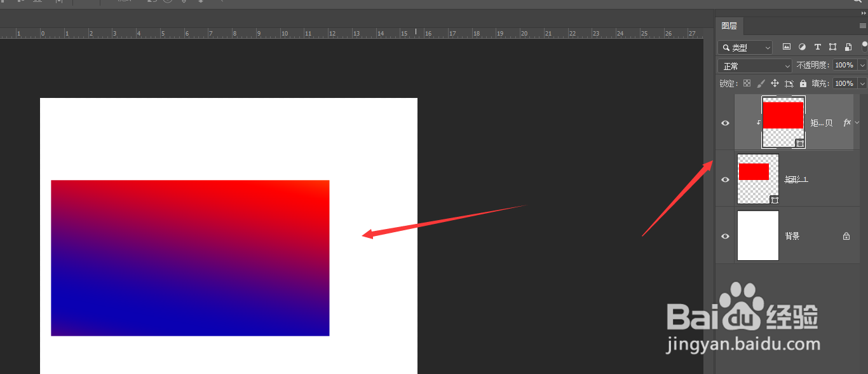Click the 填充 100% value field
Screen dimensions: 868x374
[x=844, y=83]
